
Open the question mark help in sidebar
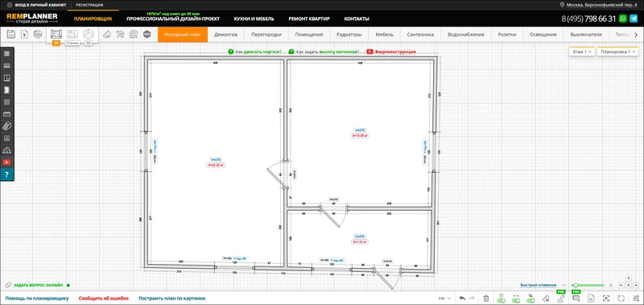pos(6,175)
